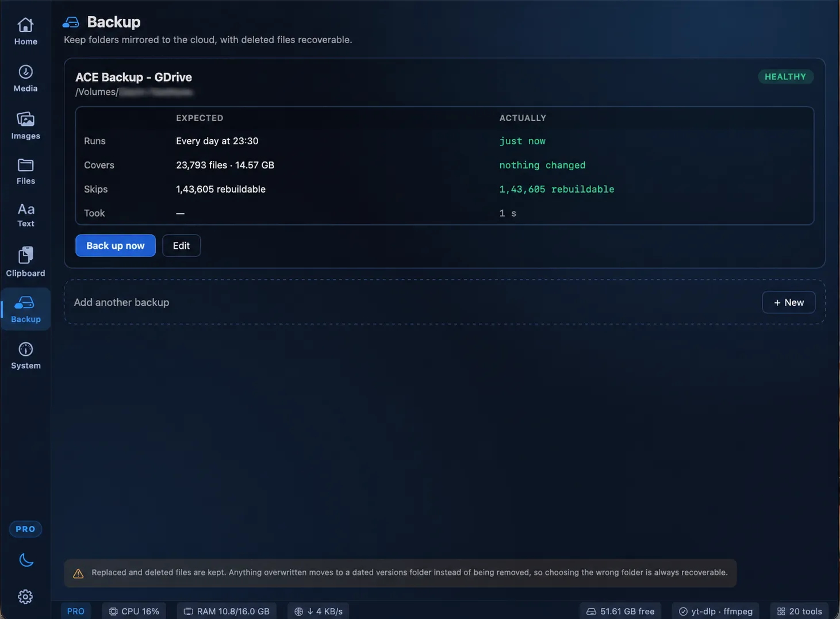Click the CPU 16% status indicator
The height and width of the screenshot is (619, 840).
134,611
